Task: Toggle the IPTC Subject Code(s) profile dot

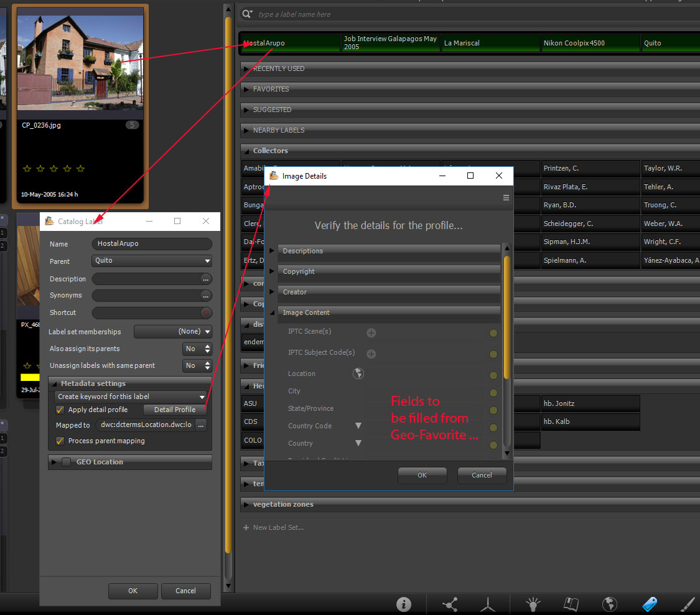Action: click(x=493, y=354)
